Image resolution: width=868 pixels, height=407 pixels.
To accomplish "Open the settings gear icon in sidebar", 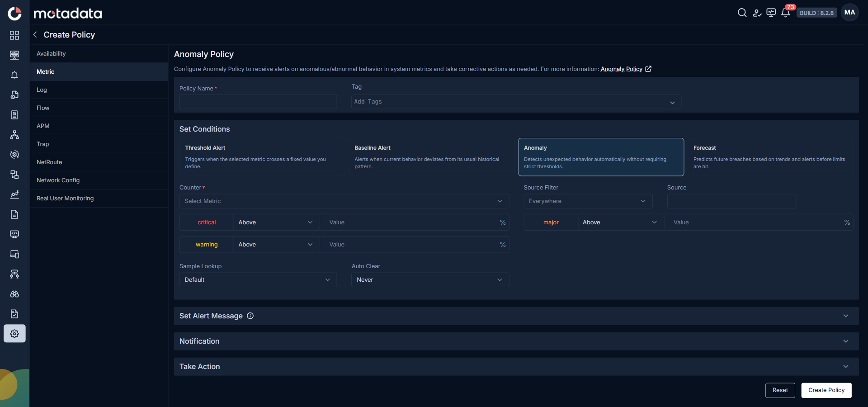I will pos(14,334).
